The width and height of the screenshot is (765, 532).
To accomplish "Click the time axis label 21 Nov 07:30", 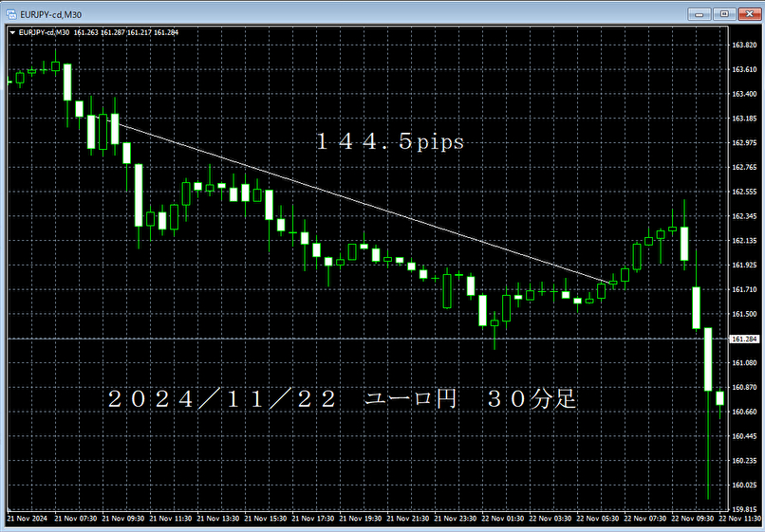I will tap(75, 519).
